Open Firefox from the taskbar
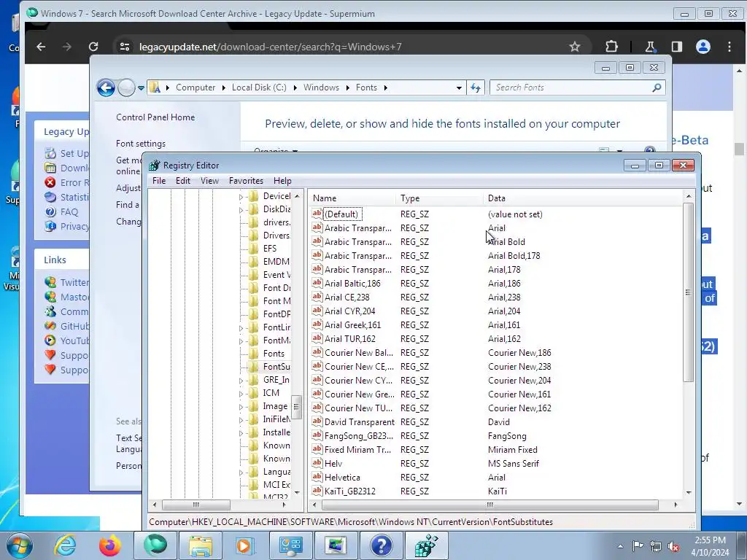 (110, 545)
